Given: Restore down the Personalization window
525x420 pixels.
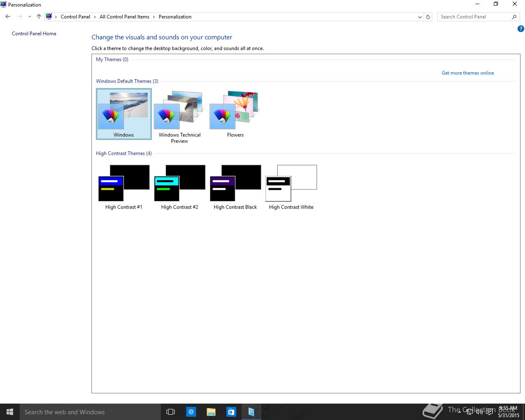Looking at the screenshot, I should pos(496,4).
